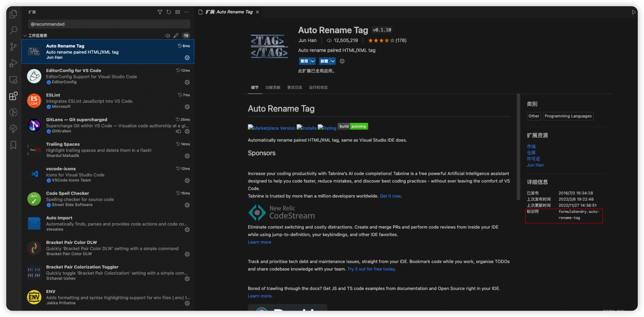
Task: Open manage gear for Auto Import
Action: 187,230
